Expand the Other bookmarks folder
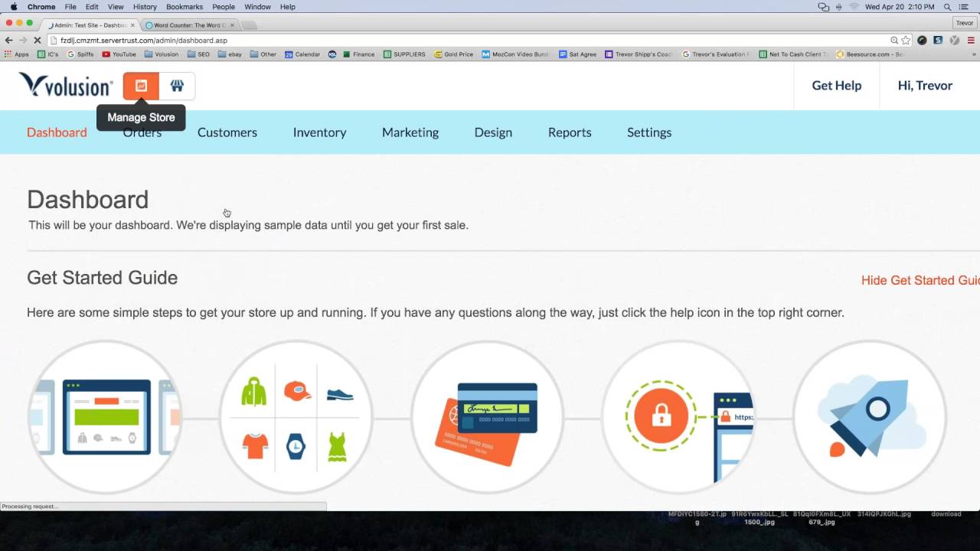This screenshot has width=980, height=551. coord(263,54)
